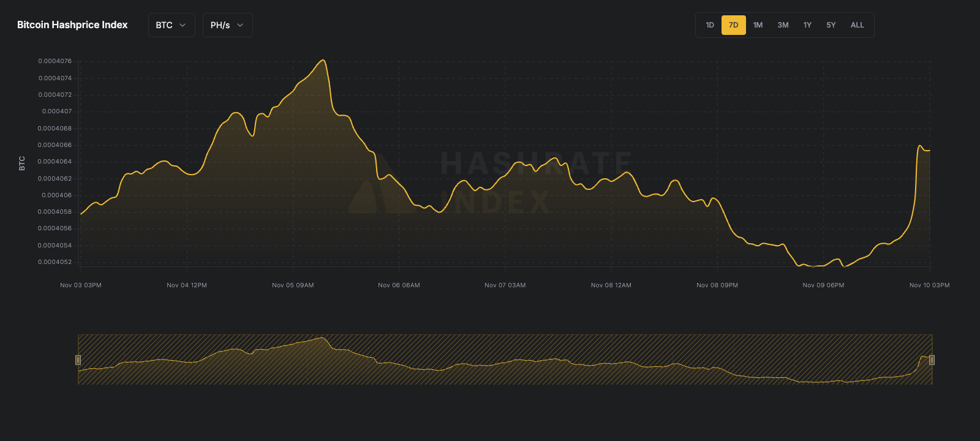This screenshot has width=980, height=441.
Task: Click the Nov 07 03AM axis label
Action: (505, 285)
